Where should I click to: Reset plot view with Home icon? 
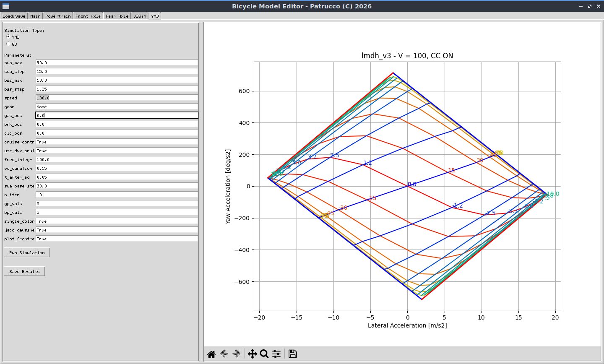211,354
